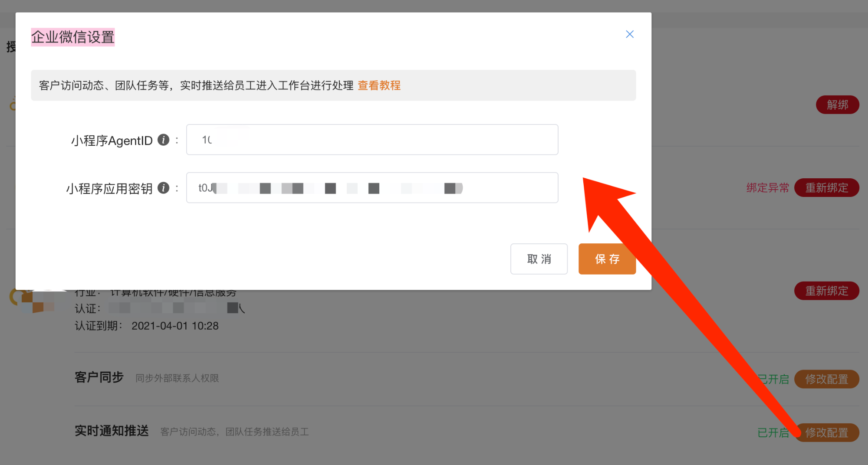This screenshot has height=465, width=868.
Task: Click the 解绑 button
Action: (837, 105)
